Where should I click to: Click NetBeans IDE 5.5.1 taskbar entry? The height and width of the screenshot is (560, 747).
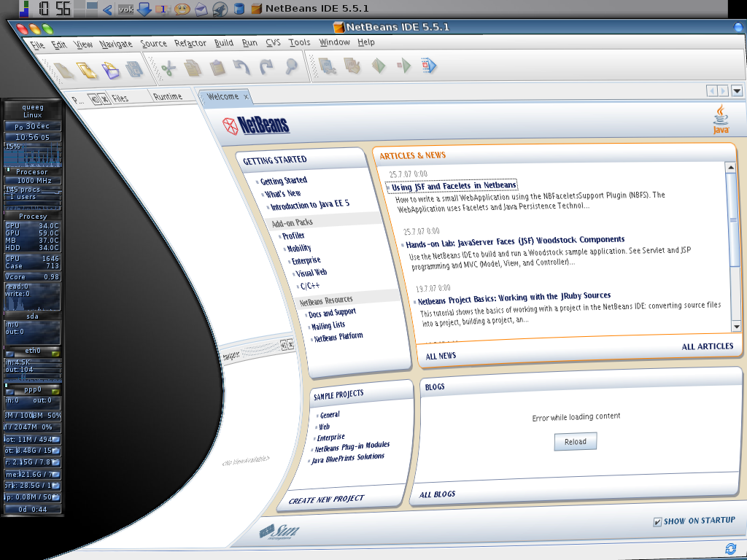click(309, 9)
